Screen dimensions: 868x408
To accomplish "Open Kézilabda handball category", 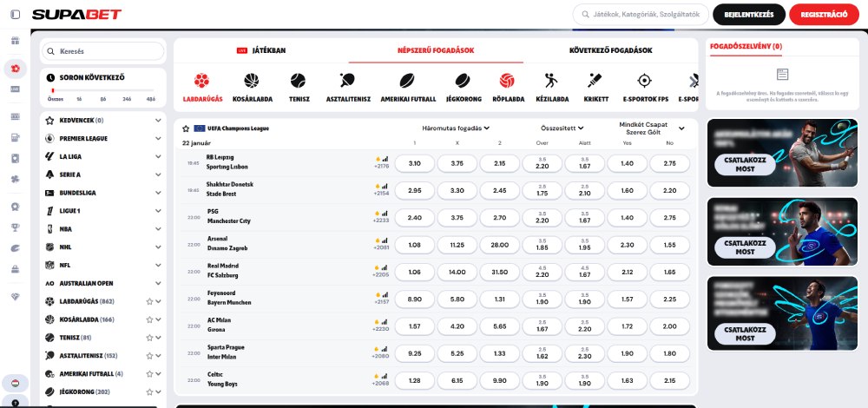I will [551, 82].
